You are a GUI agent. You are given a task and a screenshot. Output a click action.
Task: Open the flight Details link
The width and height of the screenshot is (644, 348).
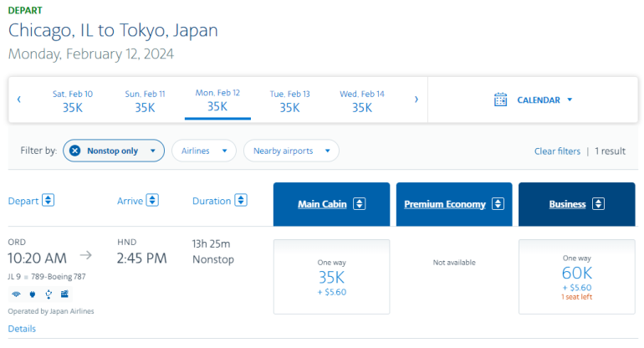coord(22,329)
